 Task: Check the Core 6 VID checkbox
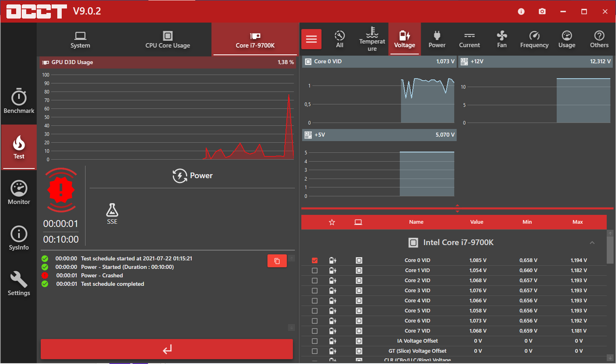(315, 321)
